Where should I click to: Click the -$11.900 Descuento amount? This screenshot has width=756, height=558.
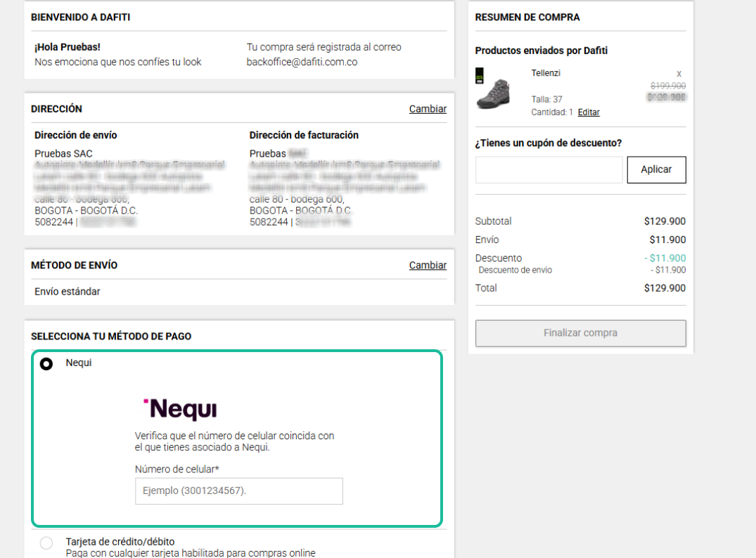coord(664,258)
